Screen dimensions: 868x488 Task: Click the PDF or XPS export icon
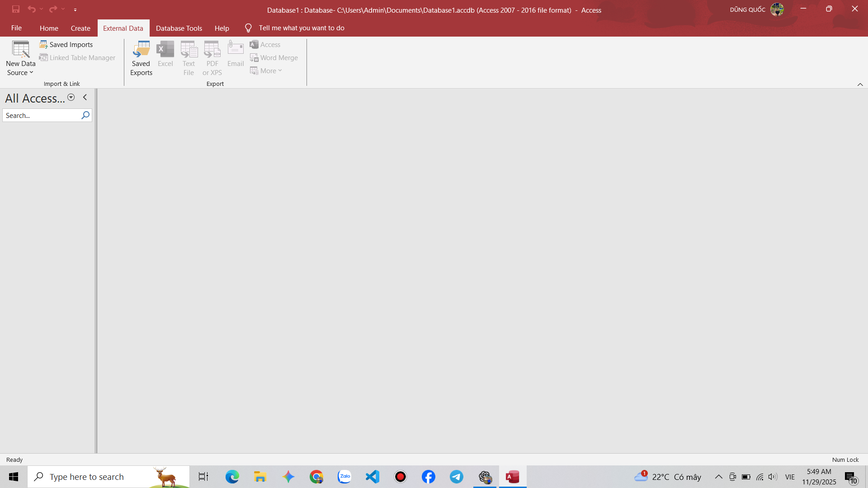(x=212, y=59)
